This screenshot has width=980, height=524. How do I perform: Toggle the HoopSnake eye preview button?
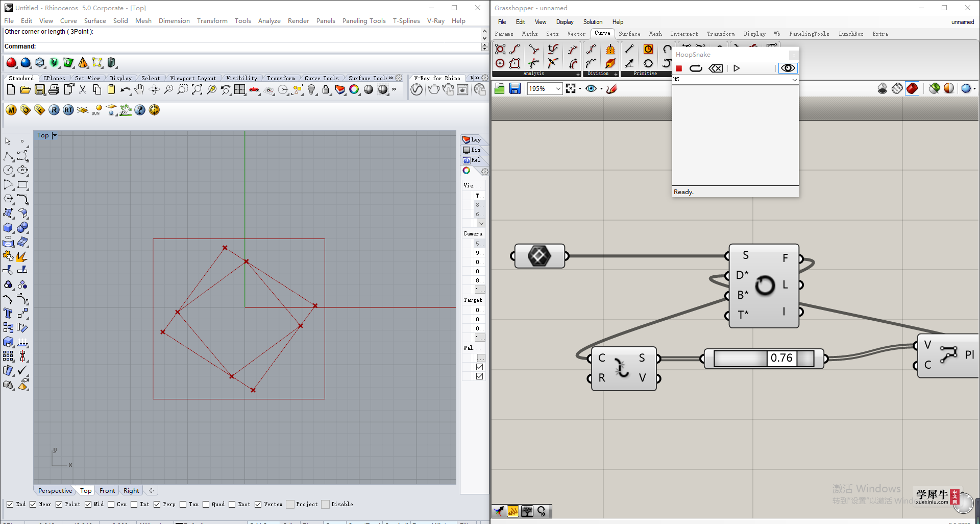pos(788,68)
